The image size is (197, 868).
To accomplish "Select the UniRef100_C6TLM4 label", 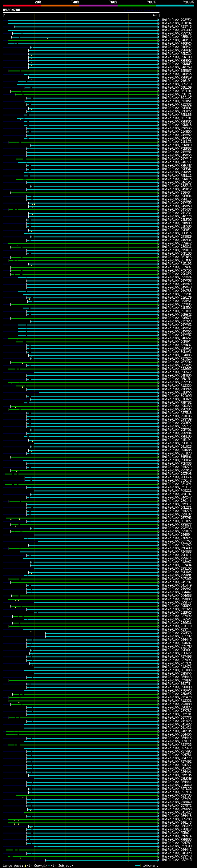I will coord(177,91).
